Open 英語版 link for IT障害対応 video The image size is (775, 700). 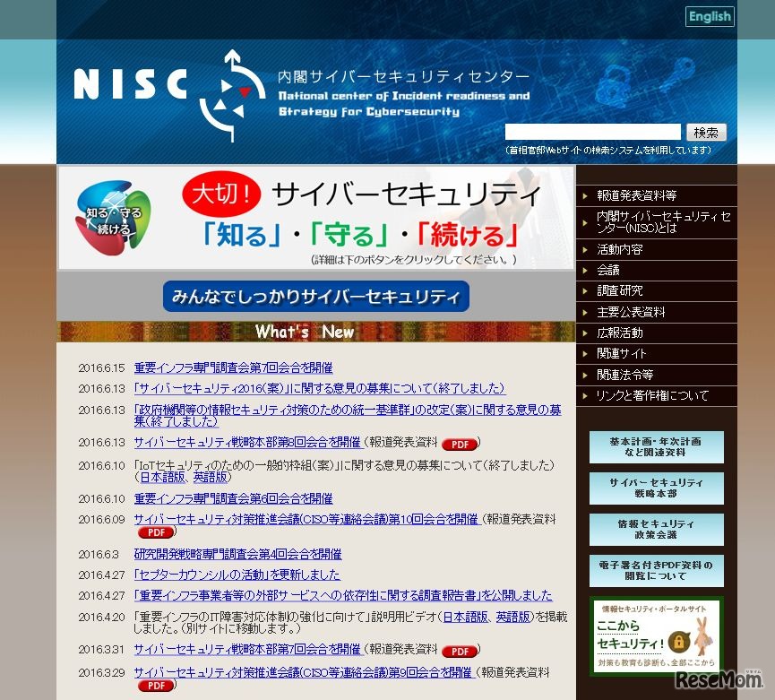(x=512, y=617)
